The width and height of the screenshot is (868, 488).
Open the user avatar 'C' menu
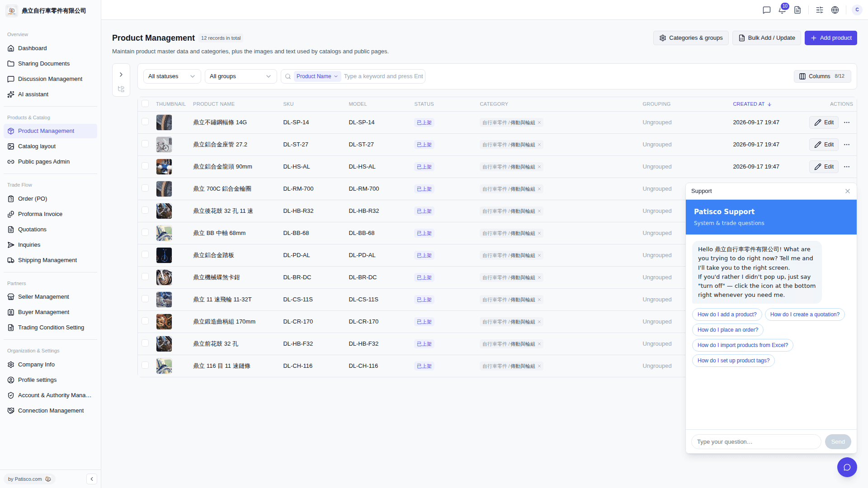pyautogui.click(x=857, y=10)
